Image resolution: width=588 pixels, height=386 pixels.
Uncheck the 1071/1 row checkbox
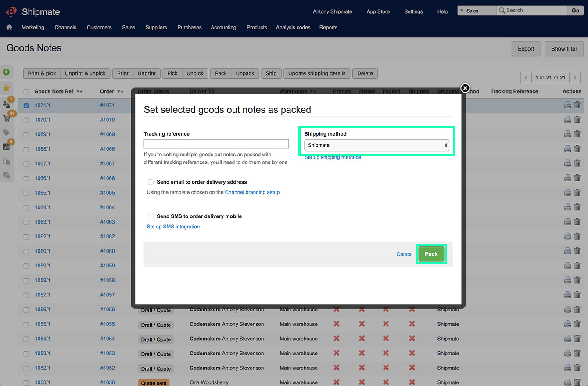pos(26,105)
